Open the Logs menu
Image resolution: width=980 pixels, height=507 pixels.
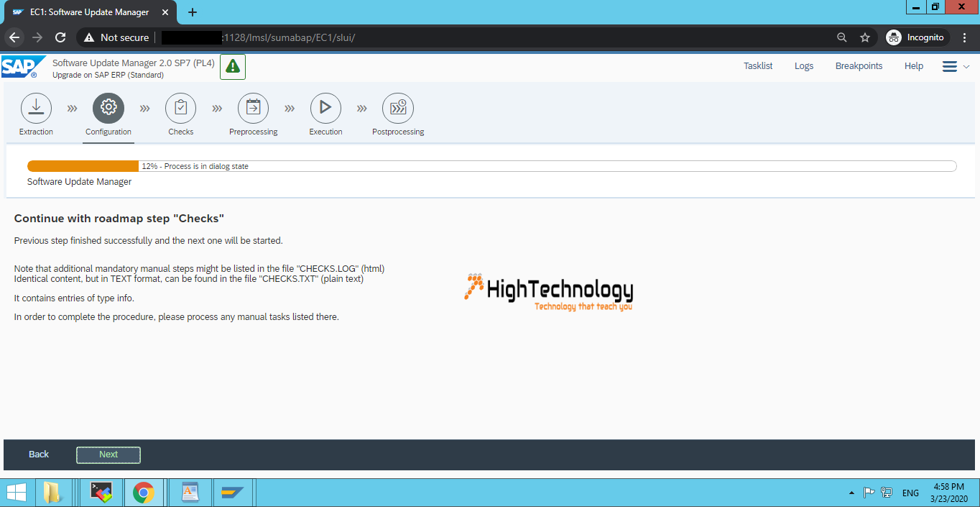804,66
